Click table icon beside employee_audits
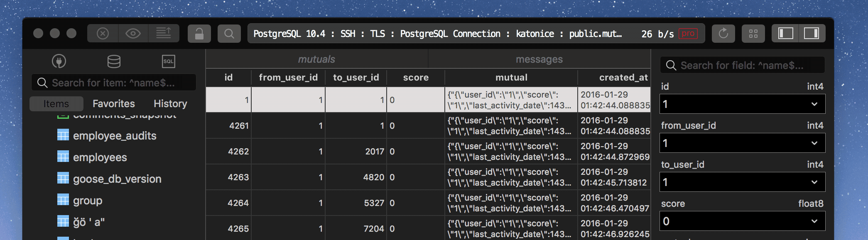This screenshot has height=240, width=868. 63,135
